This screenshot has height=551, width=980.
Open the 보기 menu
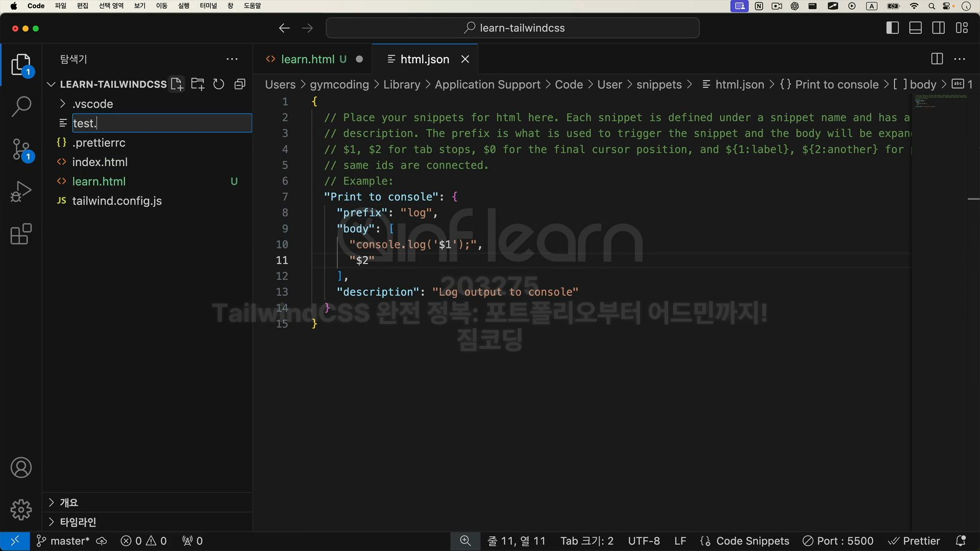pos(140,6)
